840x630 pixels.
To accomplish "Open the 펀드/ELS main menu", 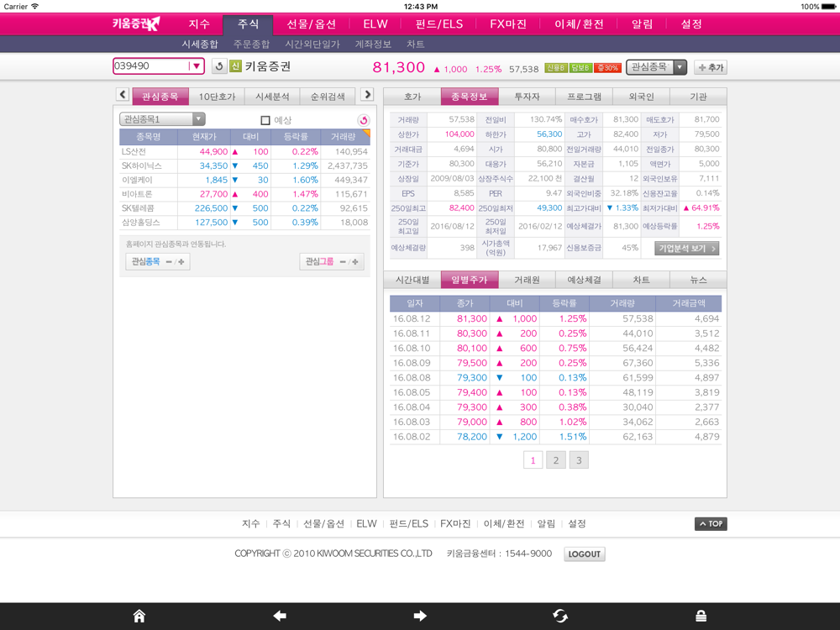I will pos(438,24).
